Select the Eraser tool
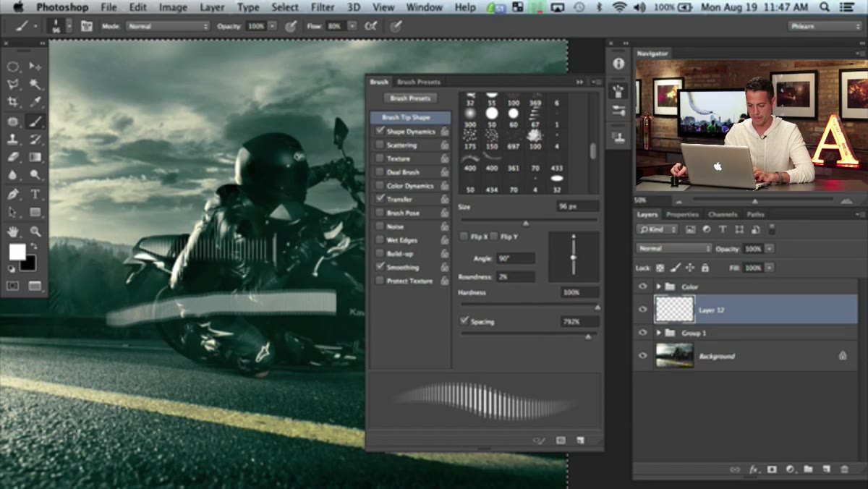Image resolution: width=868 pixels, height=489 pixels. (13, 157)
